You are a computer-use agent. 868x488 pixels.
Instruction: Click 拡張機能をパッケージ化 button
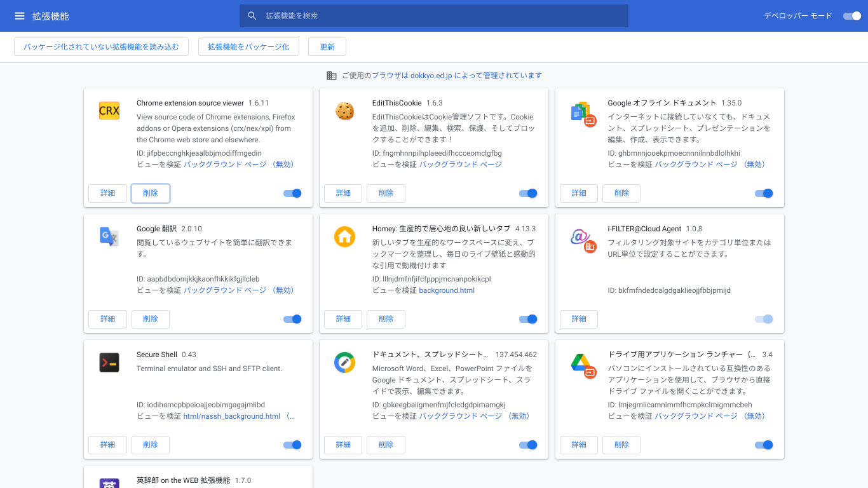tap(248, 47)
